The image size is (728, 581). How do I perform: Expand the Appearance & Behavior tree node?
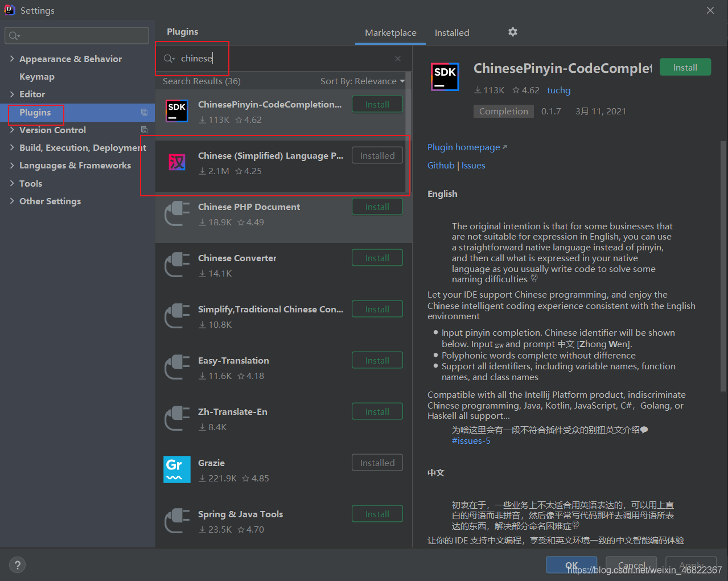pyautogui.click(x=12, y=59)
